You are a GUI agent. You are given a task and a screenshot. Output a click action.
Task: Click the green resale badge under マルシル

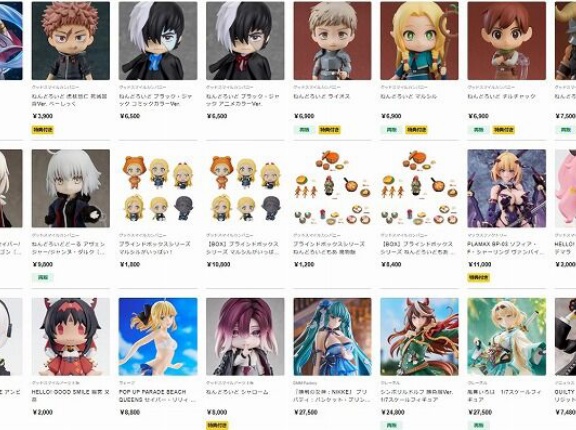392,130
